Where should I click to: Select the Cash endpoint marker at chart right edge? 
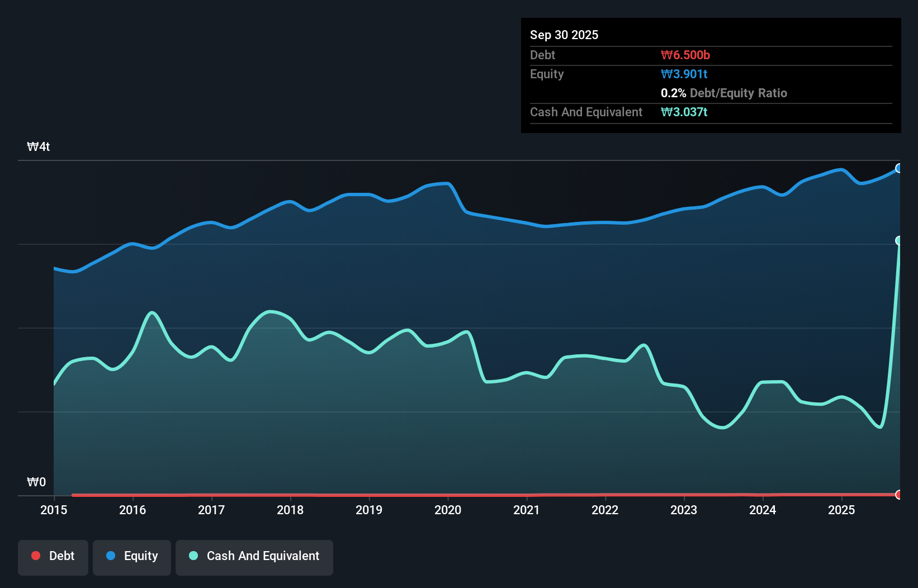899,240
